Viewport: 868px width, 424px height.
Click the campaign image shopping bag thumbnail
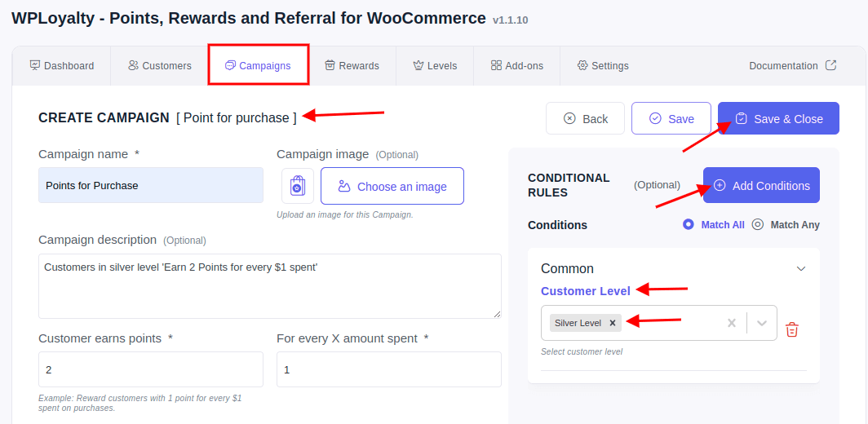point(298,186)
